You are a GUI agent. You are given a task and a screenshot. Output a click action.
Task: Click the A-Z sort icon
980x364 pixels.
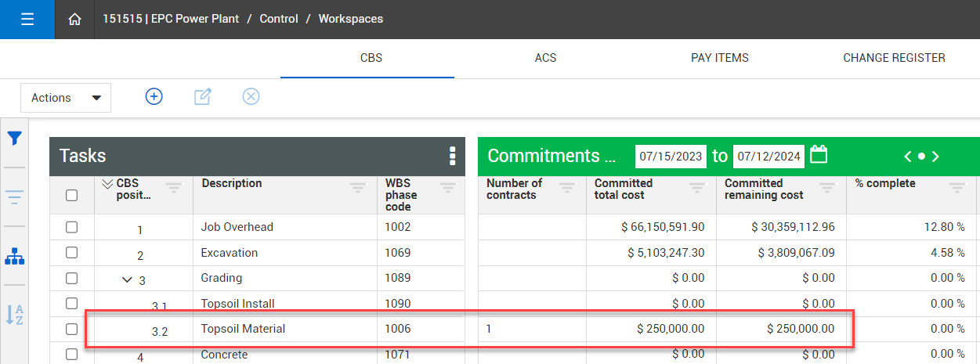click(14, 314)
